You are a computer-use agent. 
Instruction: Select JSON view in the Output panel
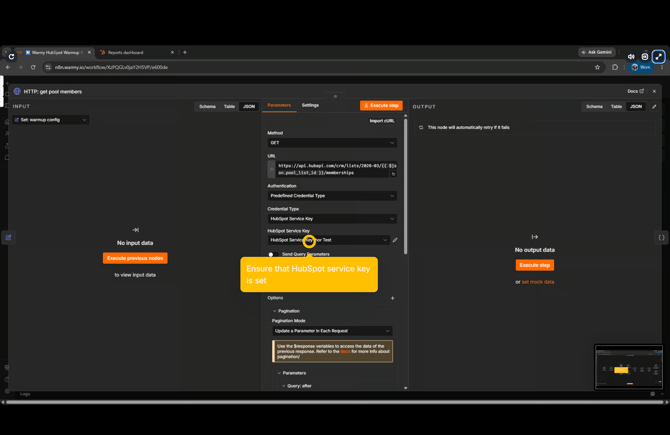[x=636, y=106]
